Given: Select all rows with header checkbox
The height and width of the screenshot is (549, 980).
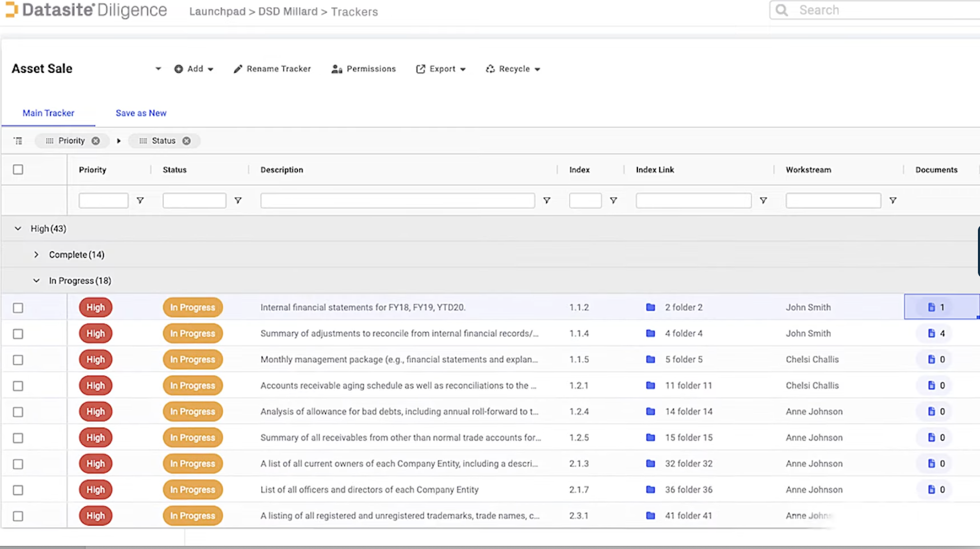Looking at the screenshot, I should click(x=18, y=170).
